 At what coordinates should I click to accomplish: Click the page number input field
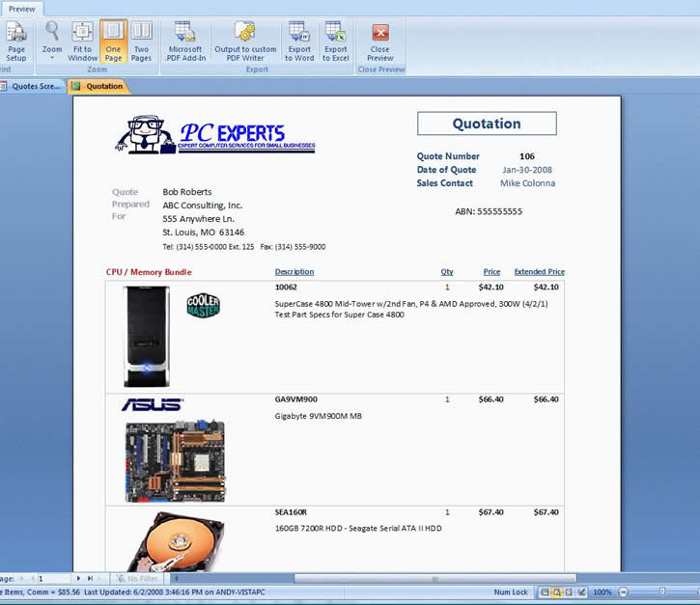click(53, 578)
